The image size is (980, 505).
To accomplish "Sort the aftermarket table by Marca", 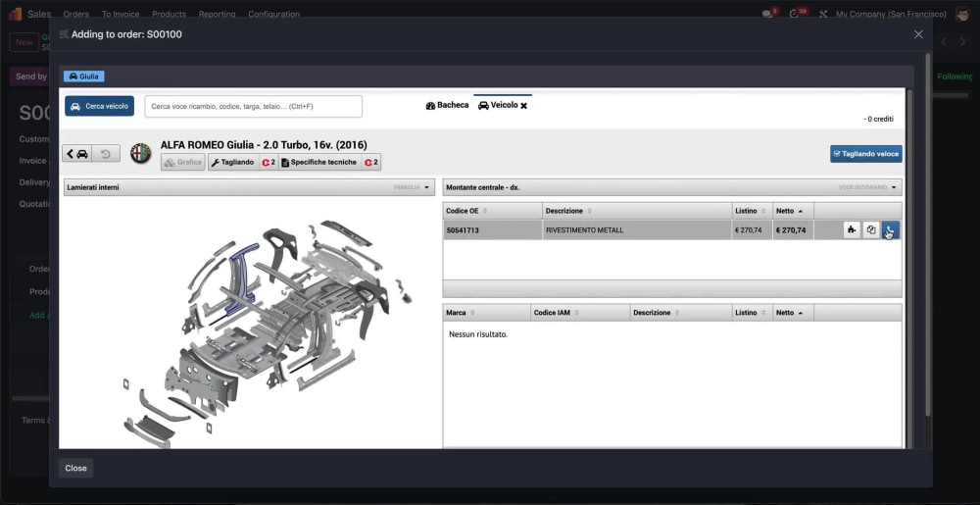I will point(486,313).
